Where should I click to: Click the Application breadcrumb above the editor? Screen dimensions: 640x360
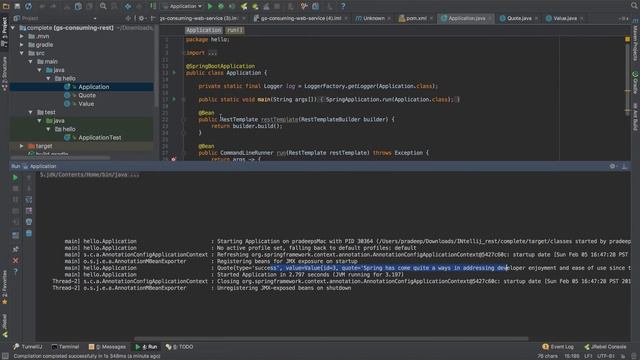click(x=203, y=30)
